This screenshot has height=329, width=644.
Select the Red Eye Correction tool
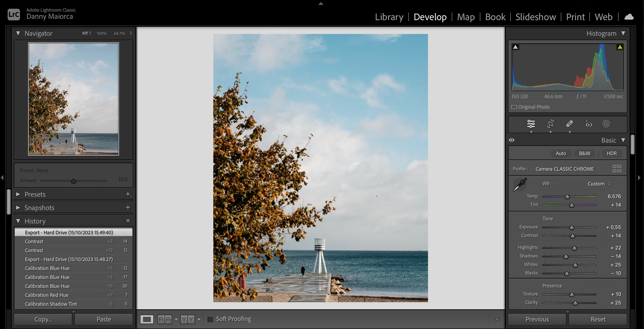point(588,124)
